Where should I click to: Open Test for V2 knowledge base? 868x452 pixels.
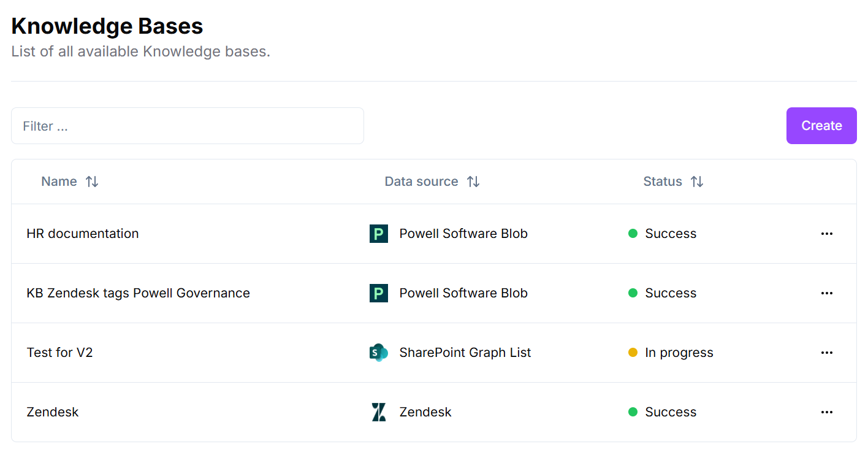[59, 353]
